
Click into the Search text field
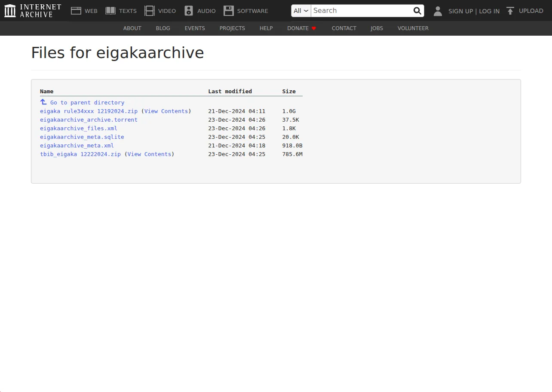tap(361, 11)
